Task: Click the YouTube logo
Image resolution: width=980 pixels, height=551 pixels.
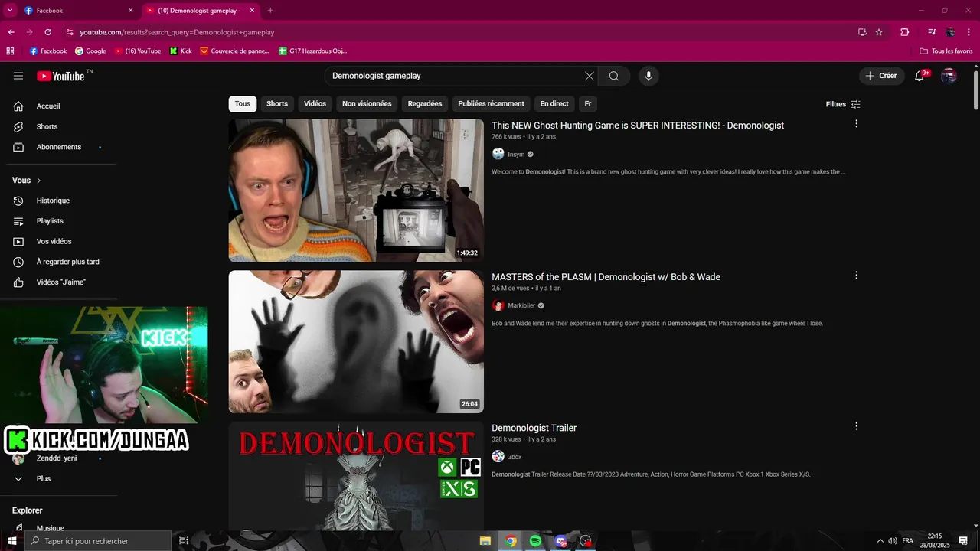Action: click(x=60, y=76)
